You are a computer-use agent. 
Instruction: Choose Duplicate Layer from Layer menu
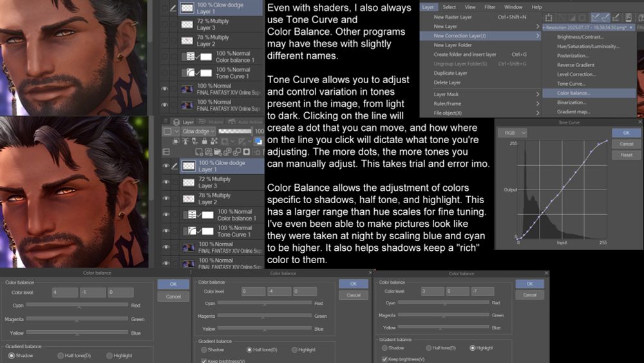coord(450,73)
